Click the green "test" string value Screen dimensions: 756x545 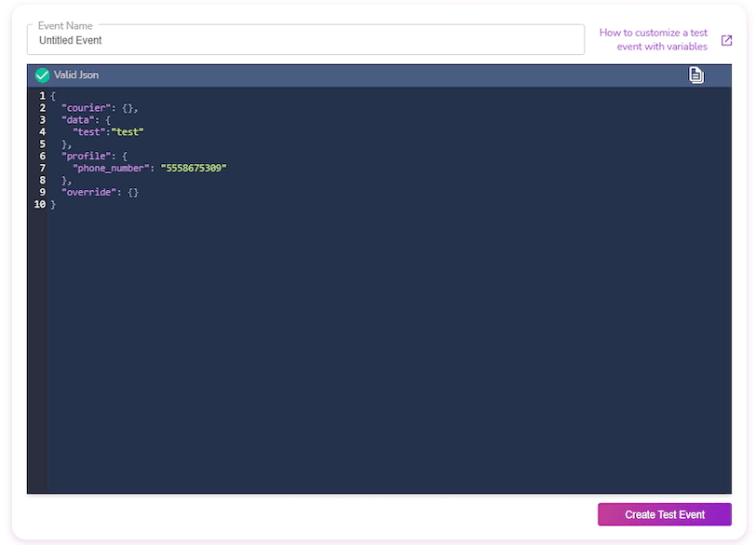128,132
